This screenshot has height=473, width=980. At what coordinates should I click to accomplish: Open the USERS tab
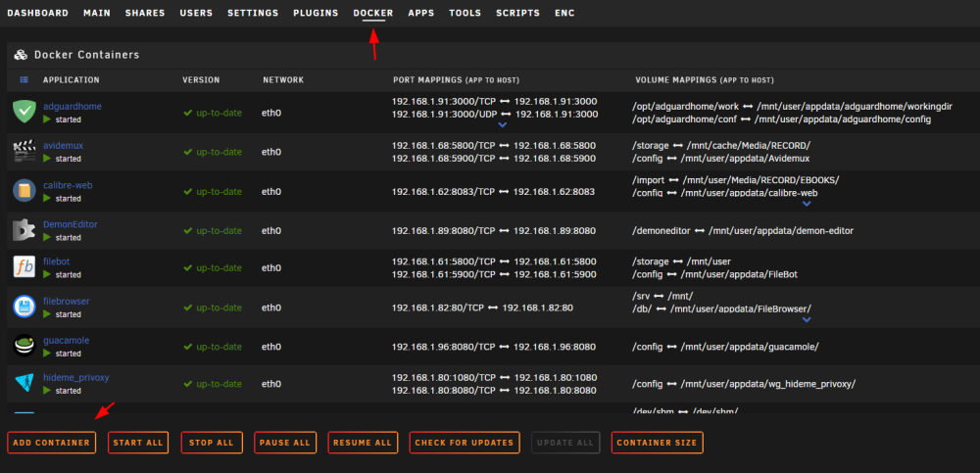coord(196,13)
